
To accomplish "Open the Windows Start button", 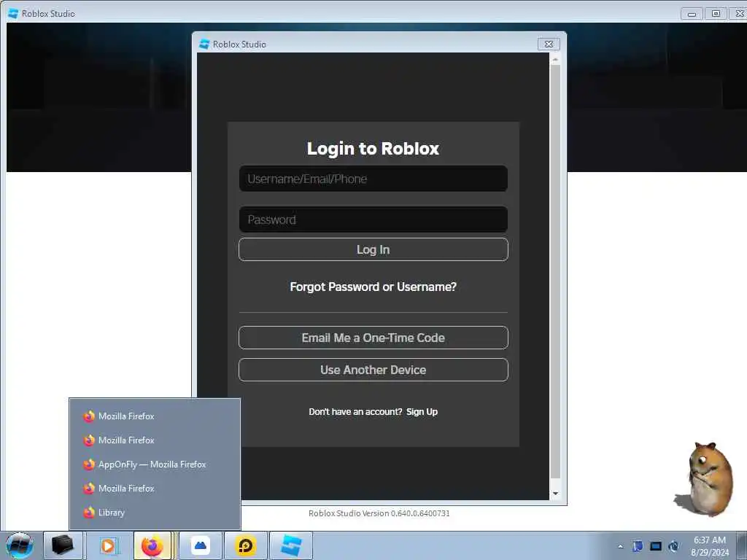I will pos(20,545).
